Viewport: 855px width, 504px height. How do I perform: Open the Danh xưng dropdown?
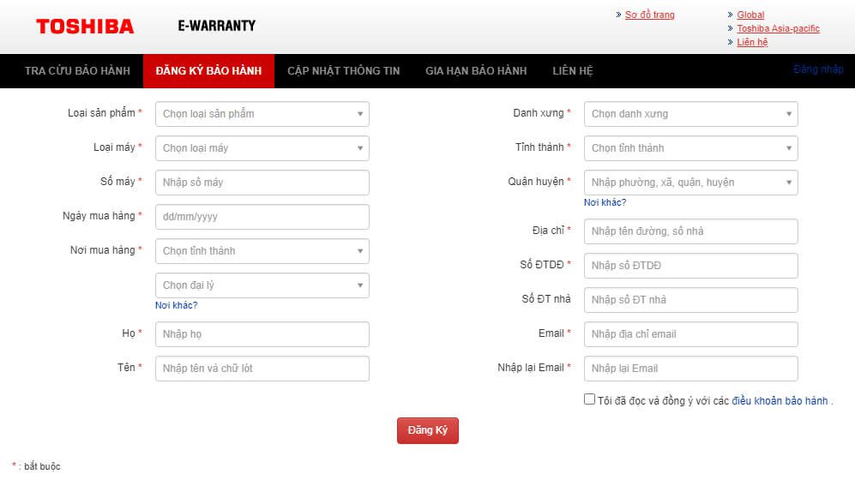coord(690,114)
